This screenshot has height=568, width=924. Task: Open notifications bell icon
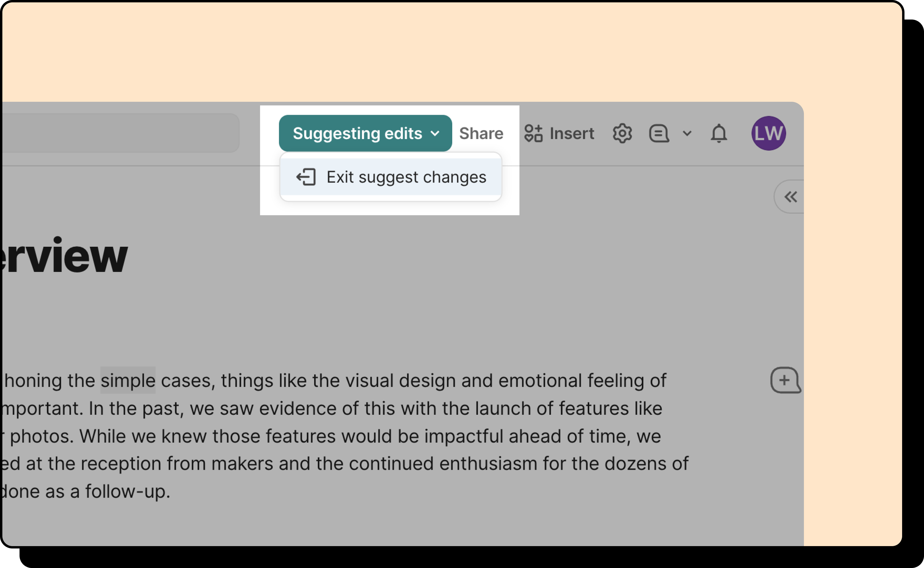pyautogui.click(x=719, y=133)
